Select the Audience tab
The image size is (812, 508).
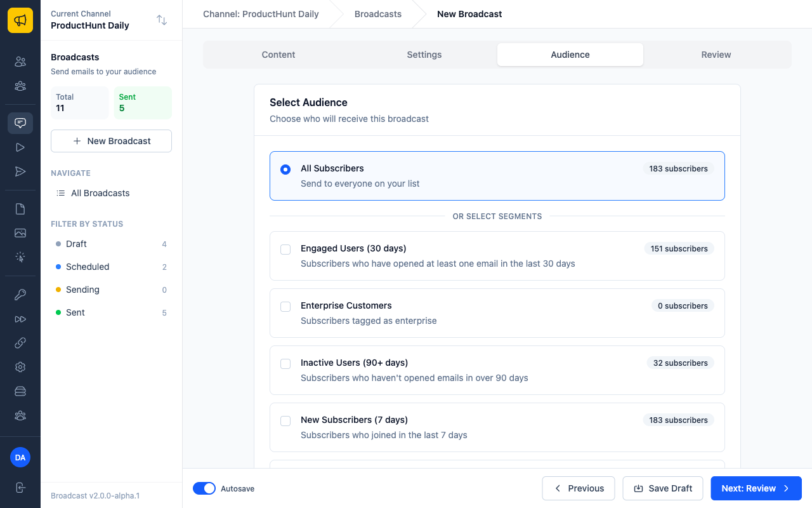pos(570,55)
